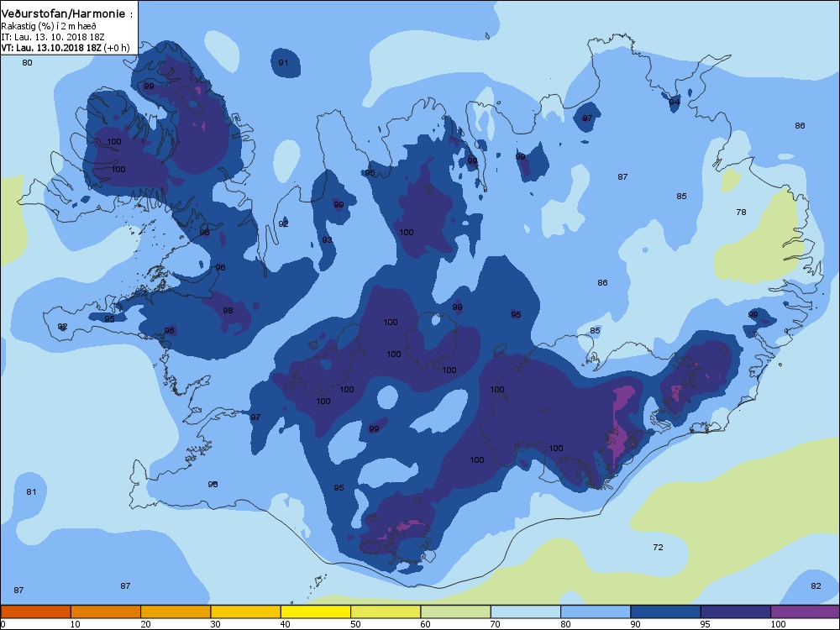Viewport: 840px width, 630px height.
Task: Click the 78 value in the east
Action: pos(742,213)
